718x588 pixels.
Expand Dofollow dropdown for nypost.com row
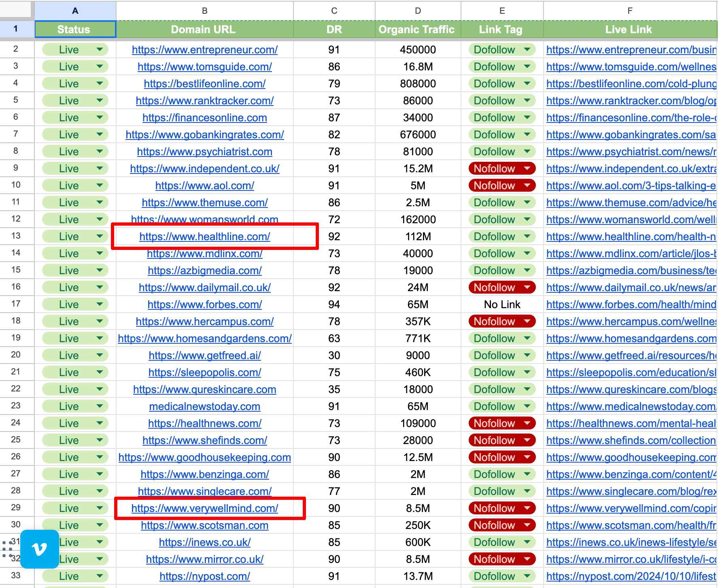[x=527, y=576]
